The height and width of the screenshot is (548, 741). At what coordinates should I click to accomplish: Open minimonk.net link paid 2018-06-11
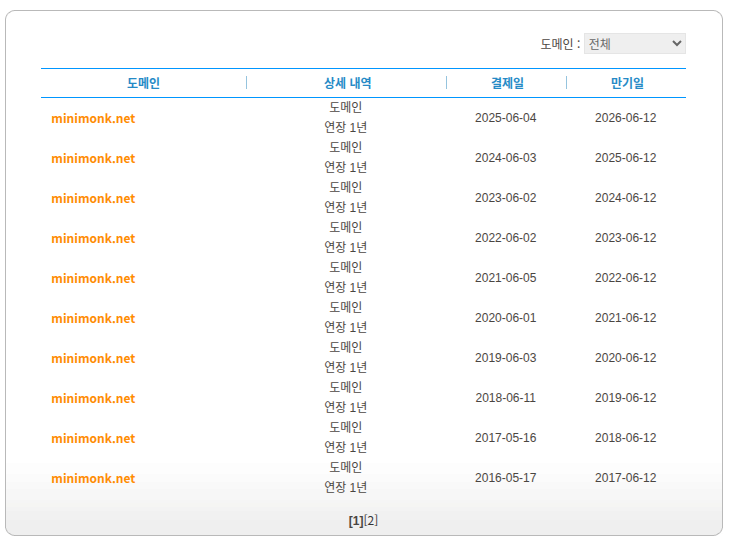pyautogui.click(x=93, y=399)
